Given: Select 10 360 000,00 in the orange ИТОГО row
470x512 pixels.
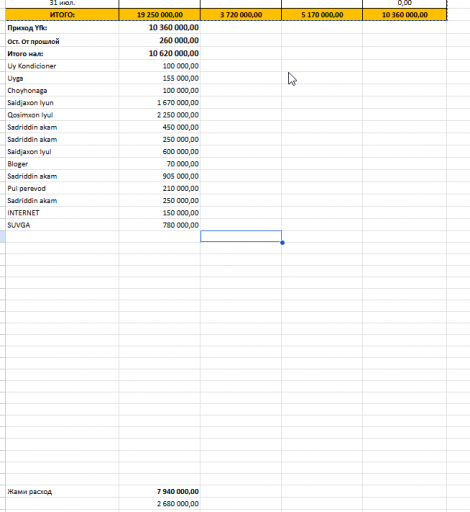Looking at the screenshot, I should tap(404, 15).
